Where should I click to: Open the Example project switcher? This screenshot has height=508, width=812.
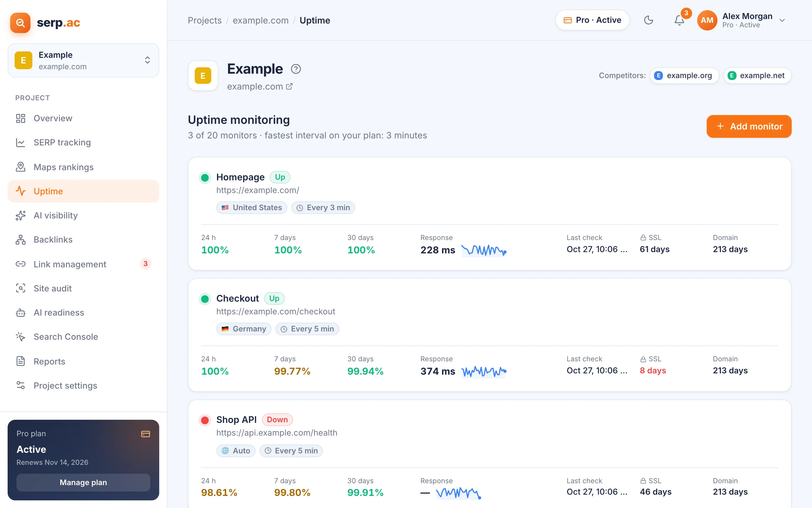coord(83,60)
